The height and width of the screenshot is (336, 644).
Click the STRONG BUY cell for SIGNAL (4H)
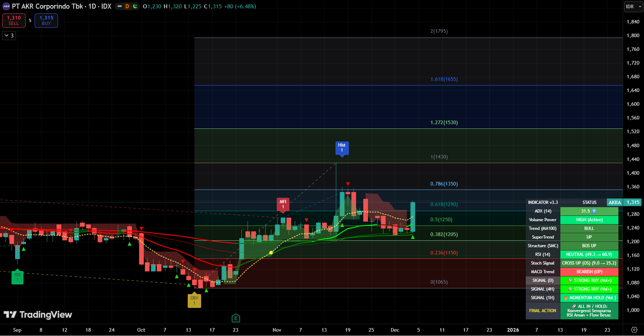click(x=589, y=289)
